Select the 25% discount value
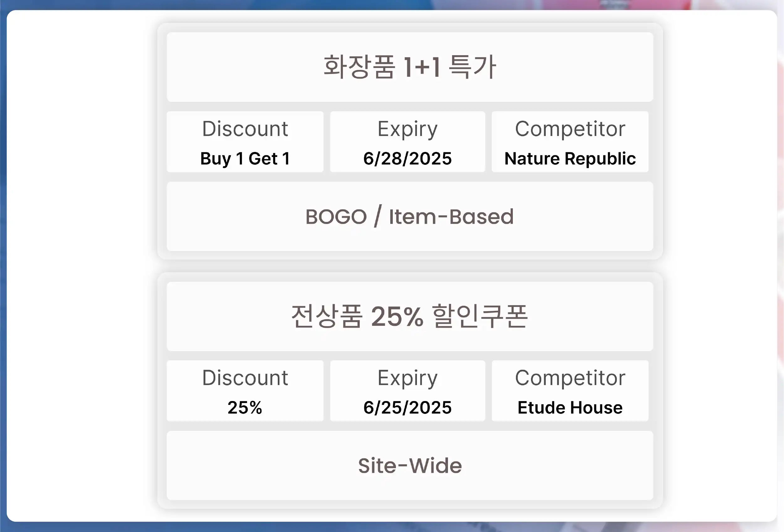This screenshot has width=784, height=532. click(245, 407)
